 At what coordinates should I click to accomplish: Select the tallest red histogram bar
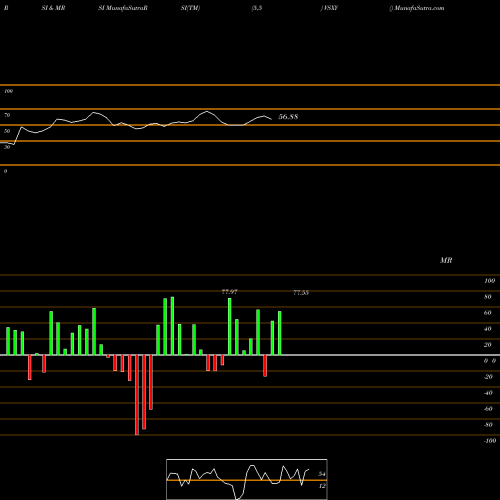click(137, 395)
